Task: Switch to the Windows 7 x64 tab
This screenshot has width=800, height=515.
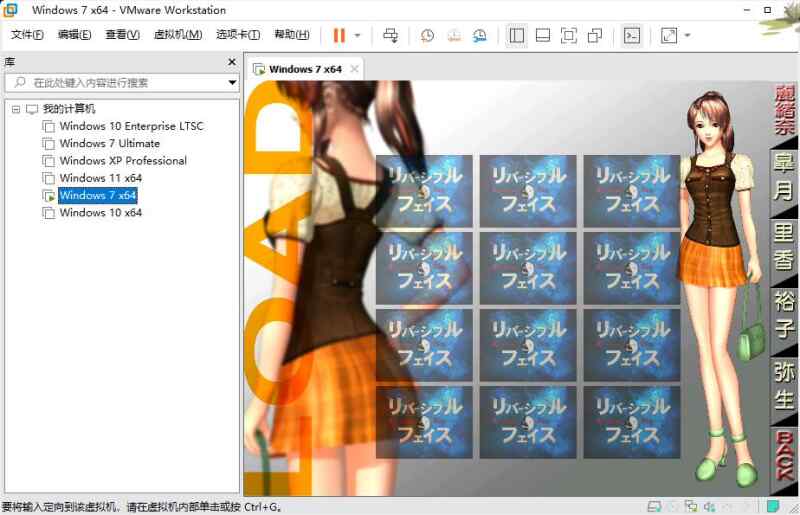Action: [305, 69]
